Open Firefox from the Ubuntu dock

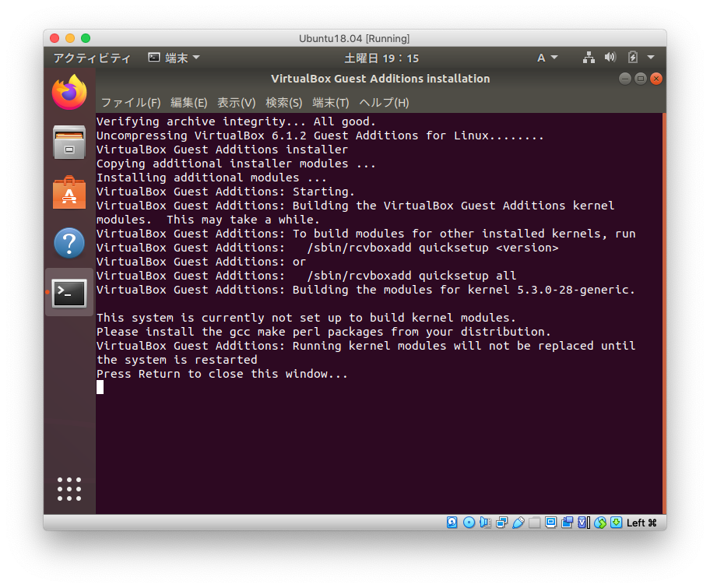coord(69,93)
